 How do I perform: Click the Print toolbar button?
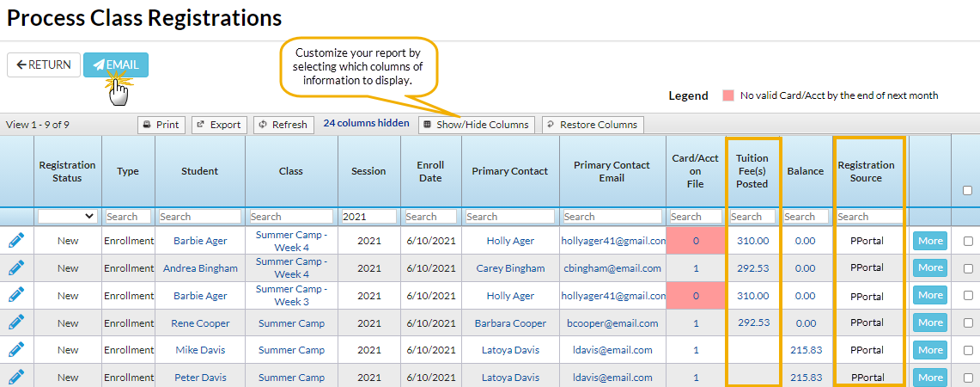[x=161, y=125]
